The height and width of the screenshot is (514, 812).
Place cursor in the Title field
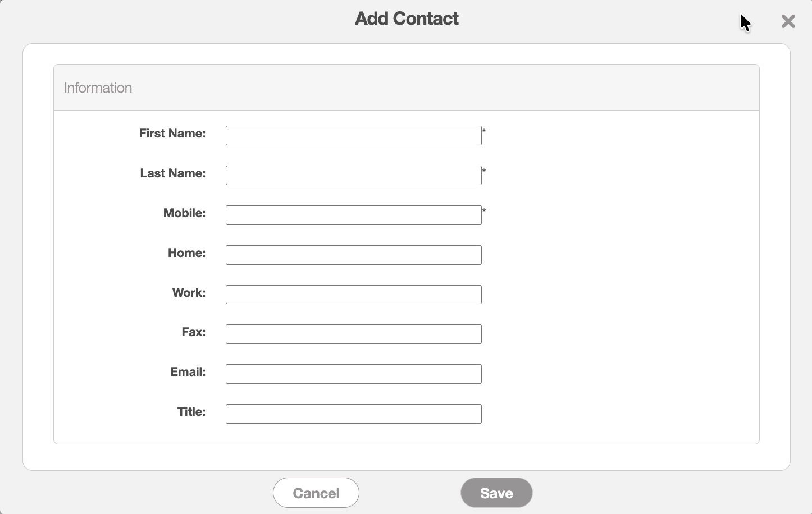[x=353, y=414]
